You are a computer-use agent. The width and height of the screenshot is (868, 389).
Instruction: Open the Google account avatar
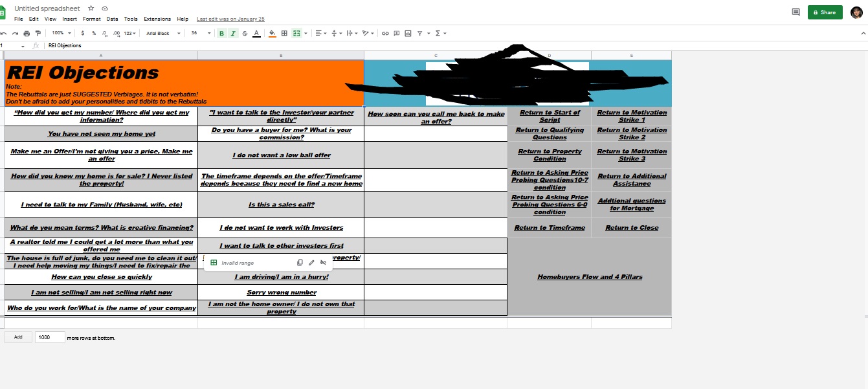tap(856, 12)
